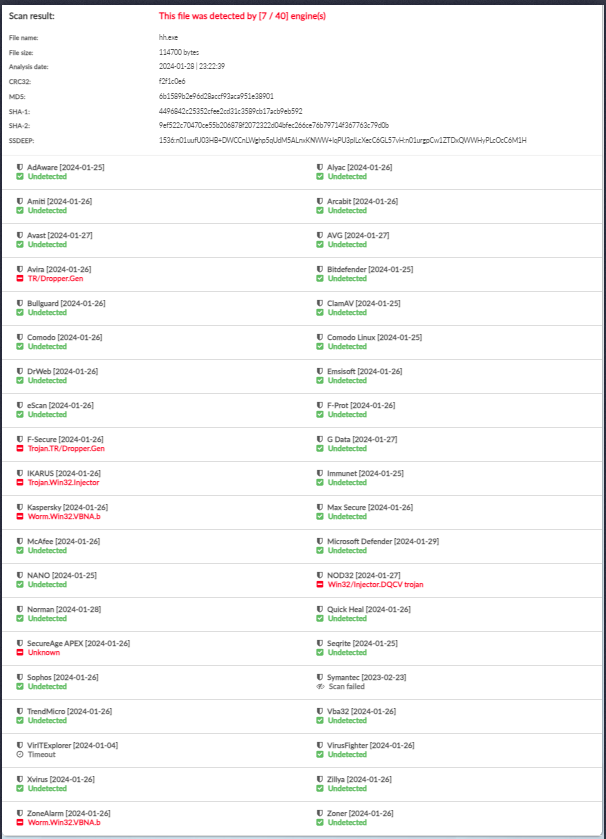Click the shield icon next to Avira

(x=20, y=269)
